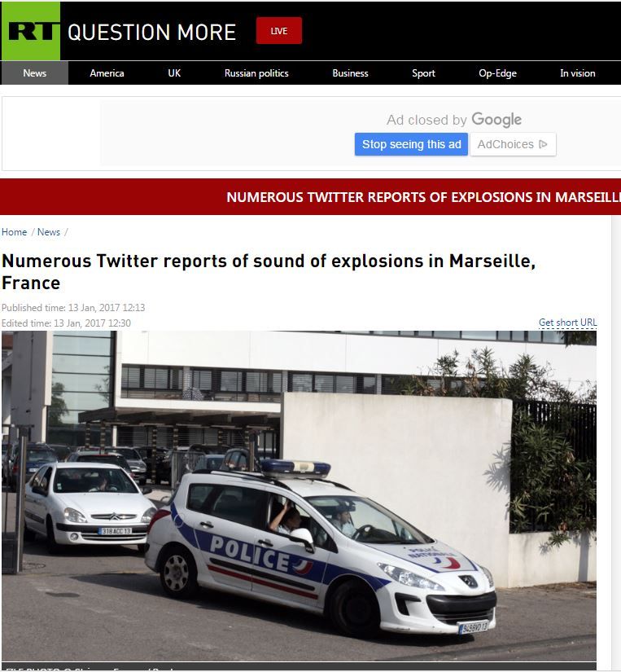This screenshot has width=621, height=672.
Task: Open the America section
Action: pyautogui.click(x=107, y=73)
